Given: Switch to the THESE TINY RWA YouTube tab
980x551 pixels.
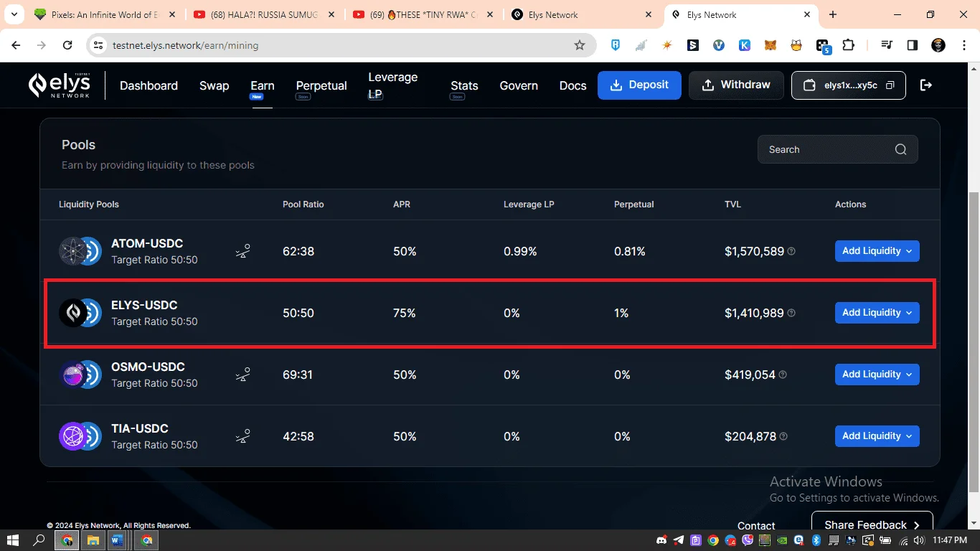Looking at the screenshot, I should [425, 15].
